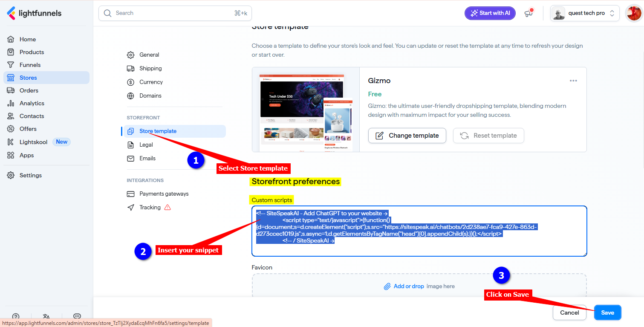Image resolution: width=644 pixels, height=327 pixels.
Task: Open the user profile avatar
Action: pyautogui.click(x=633, y=13)
